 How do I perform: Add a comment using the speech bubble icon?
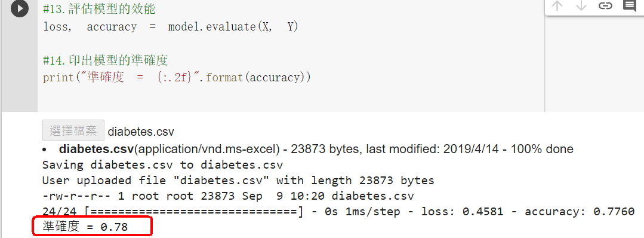(629, 5)
